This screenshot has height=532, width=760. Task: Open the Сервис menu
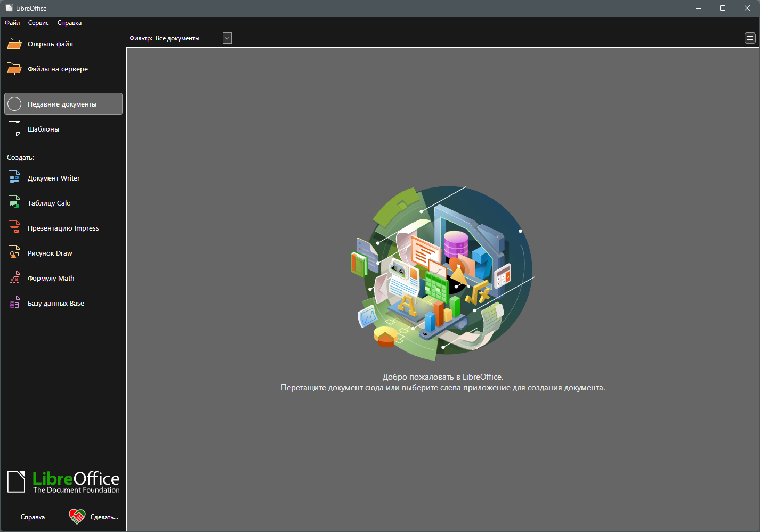38,23
